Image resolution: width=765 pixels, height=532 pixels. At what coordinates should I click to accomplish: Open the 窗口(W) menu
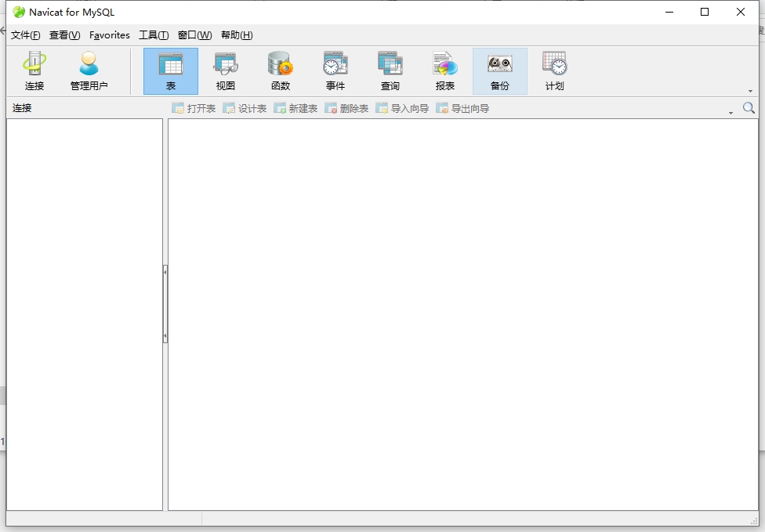tap(194, 35)
